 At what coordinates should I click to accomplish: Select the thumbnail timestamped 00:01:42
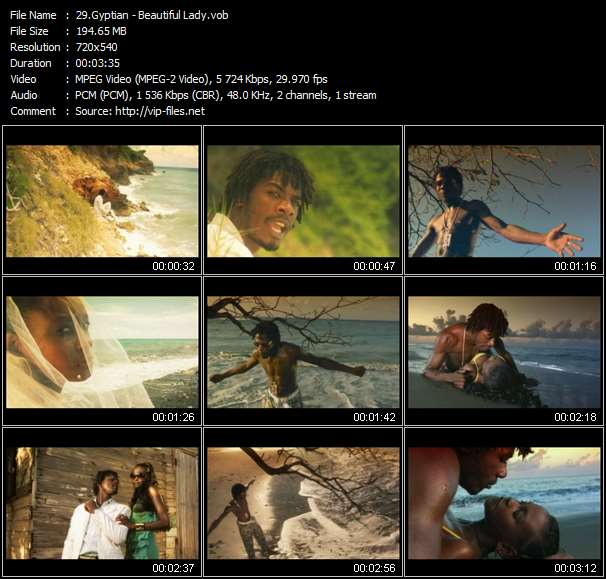303,352
